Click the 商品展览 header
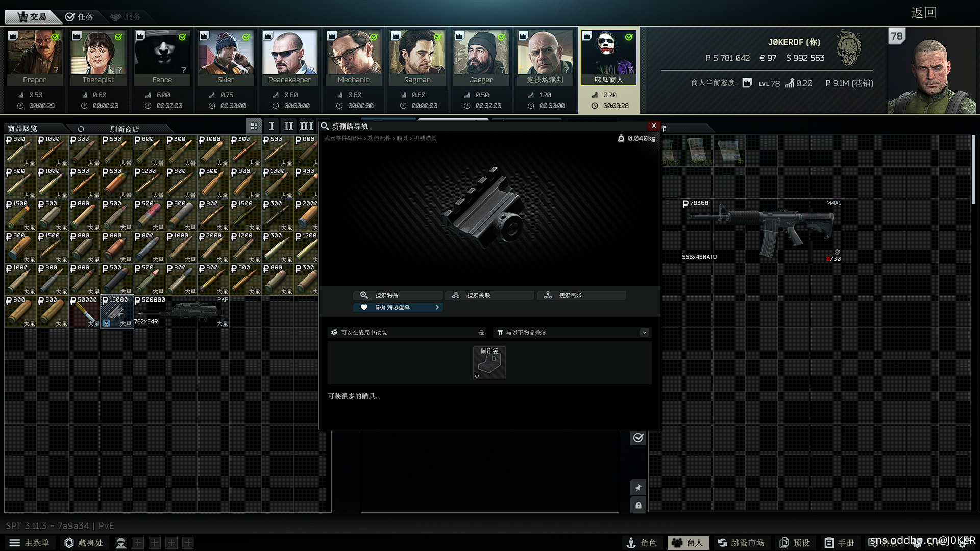980x551 pixels. coord(22,129)
